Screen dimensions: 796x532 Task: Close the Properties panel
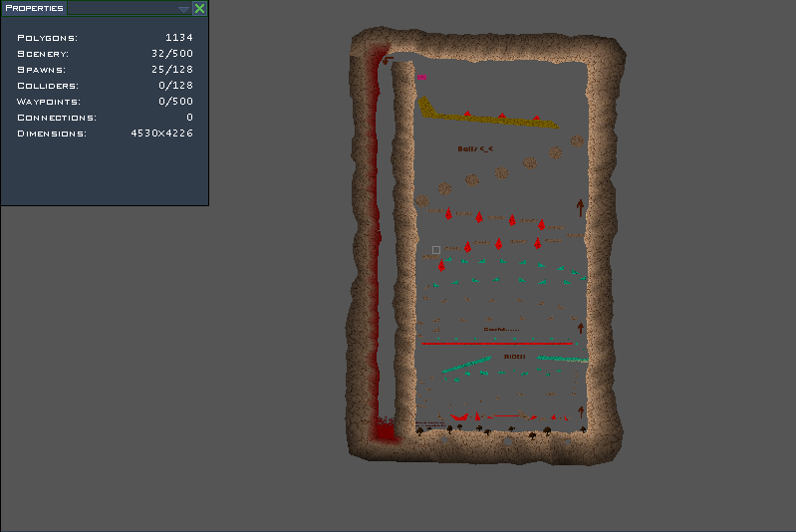pos(199,8)
